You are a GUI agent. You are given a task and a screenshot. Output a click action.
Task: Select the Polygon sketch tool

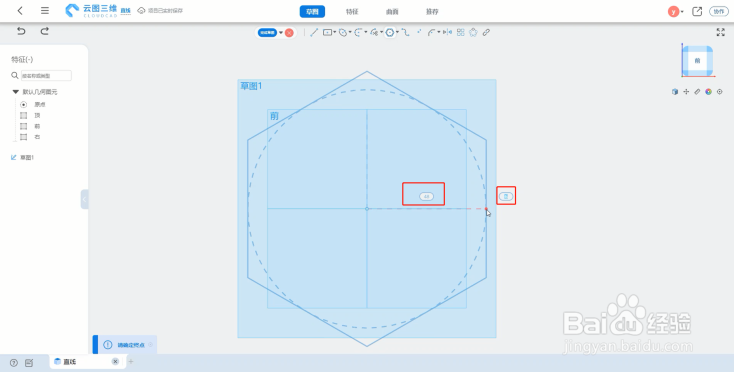(x=389, y=32)
